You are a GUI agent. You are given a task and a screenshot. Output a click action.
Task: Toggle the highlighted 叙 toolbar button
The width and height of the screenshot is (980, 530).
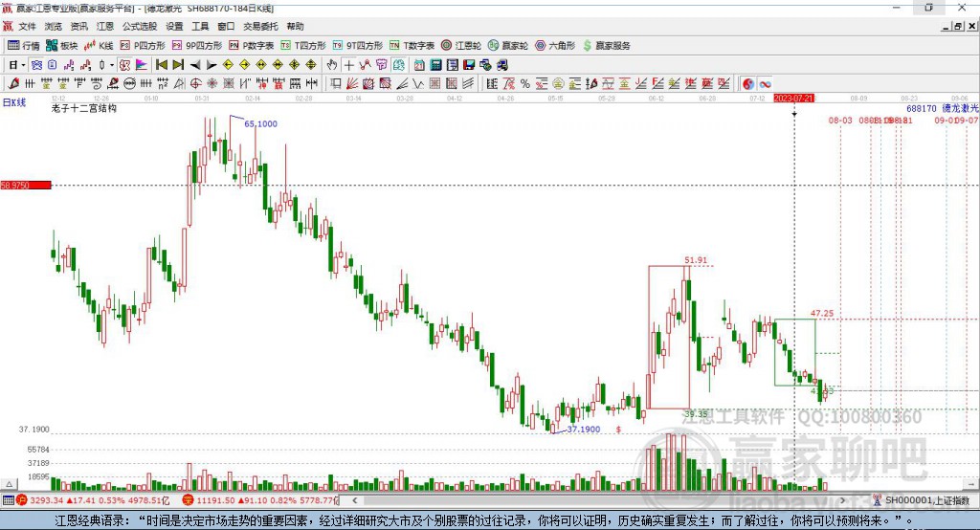click(124, 65)
